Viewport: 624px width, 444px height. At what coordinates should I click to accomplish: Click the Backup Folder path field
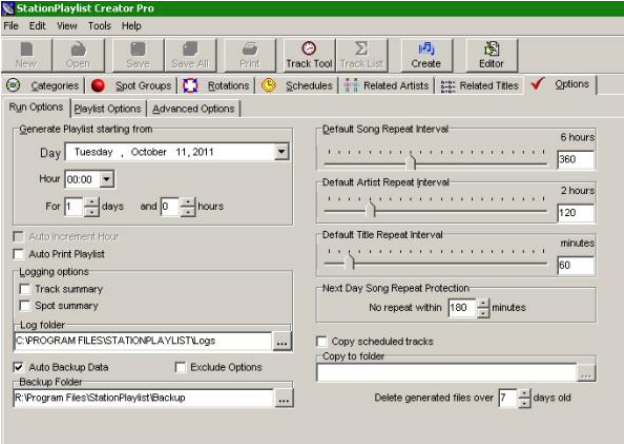tap(143, 397)
